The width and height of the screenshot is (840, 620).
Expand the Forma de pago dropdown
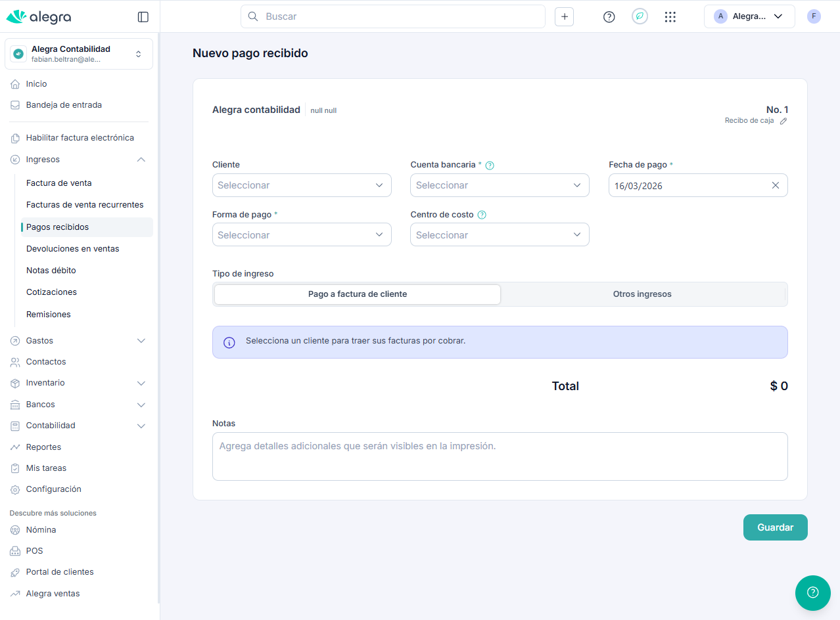[302, 235]
